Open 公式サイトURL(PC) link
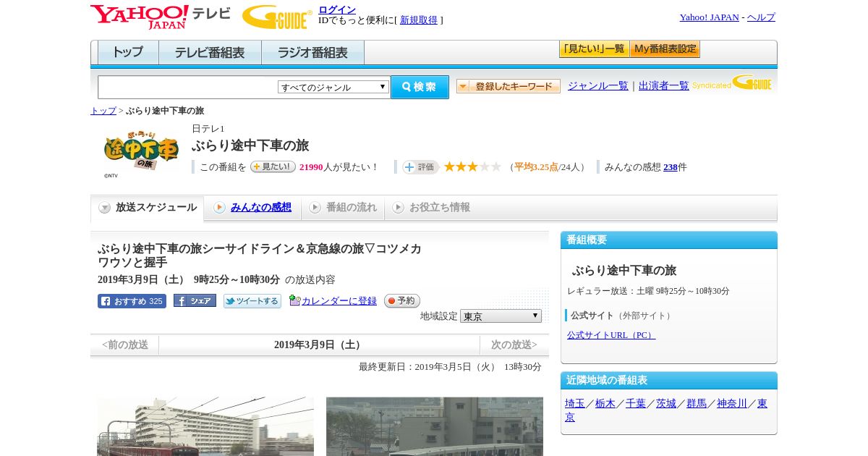The image size is (868, 456). pyautogui.click(x=611, y=335)
